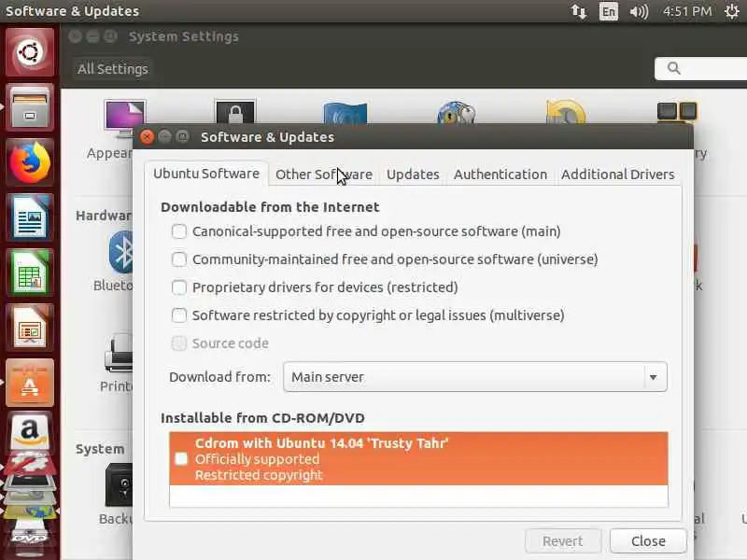This screenshot has width=747, height=560.
Task: Open the Files manager from launcher
Action: pos(30,107)
